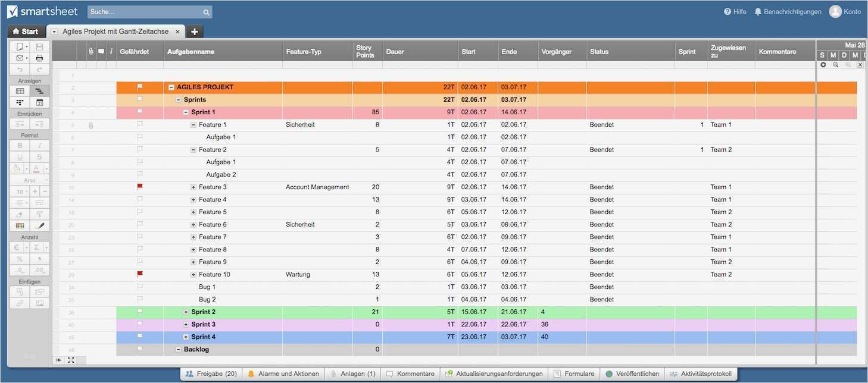Image resolution: width=868 pixels, height=383 pixels.
Task: Collapse the Sprint 1 row
Action: click(186, 112)
